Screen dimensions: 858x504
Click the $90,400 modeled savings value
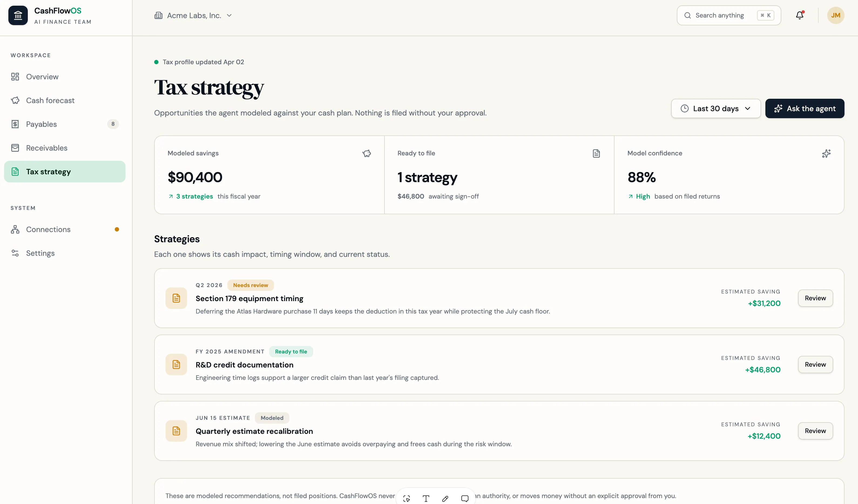195,177
